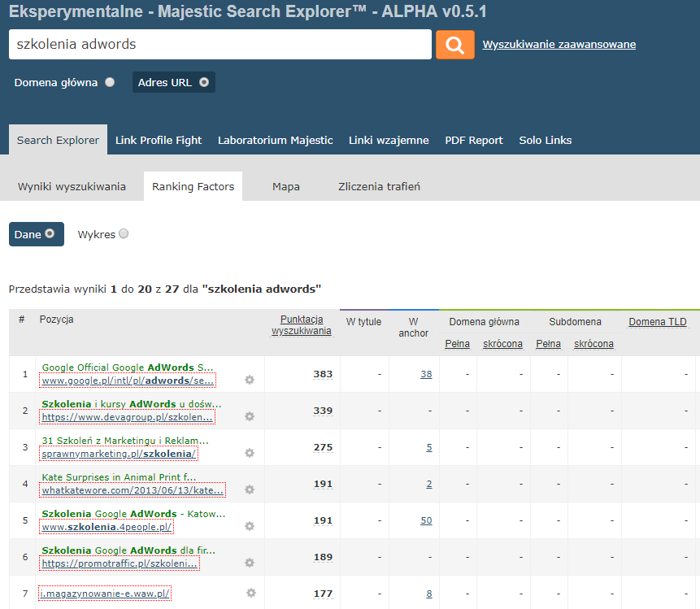Screen dimensions: 700x609
Task: Click search score 383
Action: tap(323, 374)
